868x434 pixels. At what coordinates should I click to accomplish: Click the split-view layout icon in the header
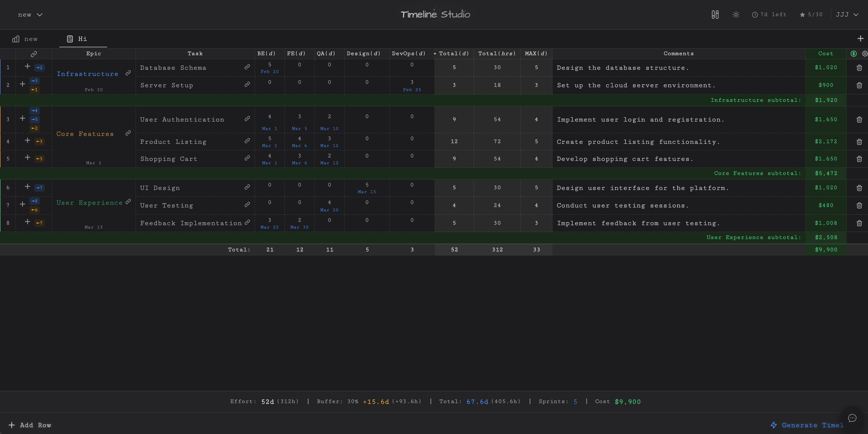(715, 15)
